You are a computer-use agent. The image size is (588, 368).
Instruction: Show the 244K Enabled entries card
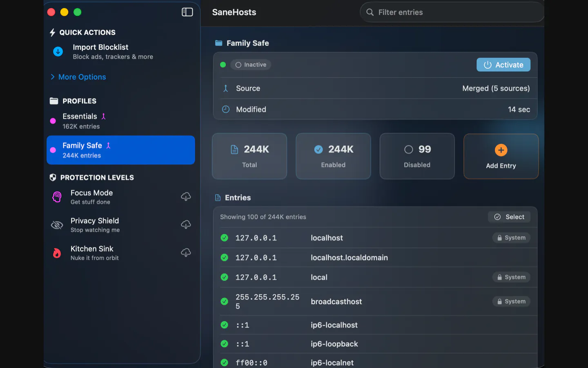pos(333,156)
